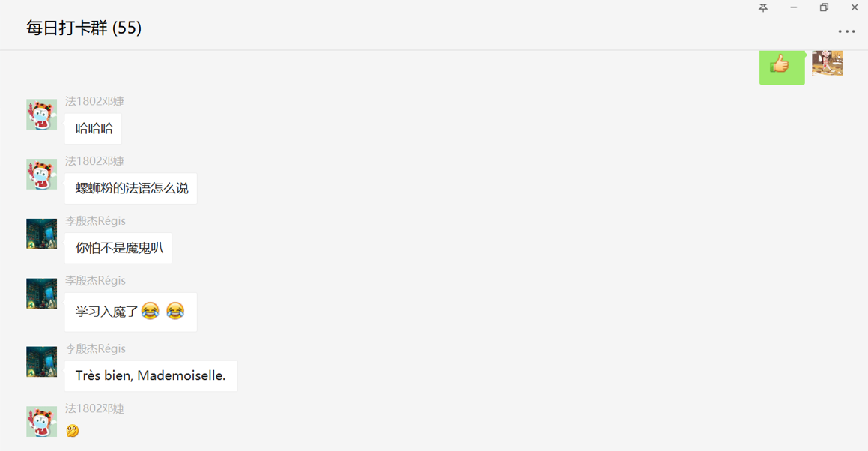This screenshot has height=451, width=868.
Task: Pin the chat window on top
Action: pyautogui.click(x=763, y=7)
